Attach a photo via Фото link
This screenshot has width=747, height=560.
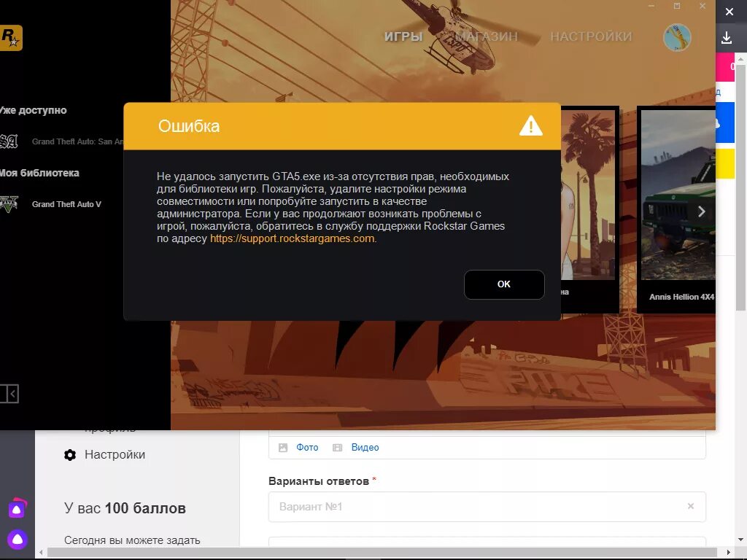pyautogui.click(x=307, y=447)
